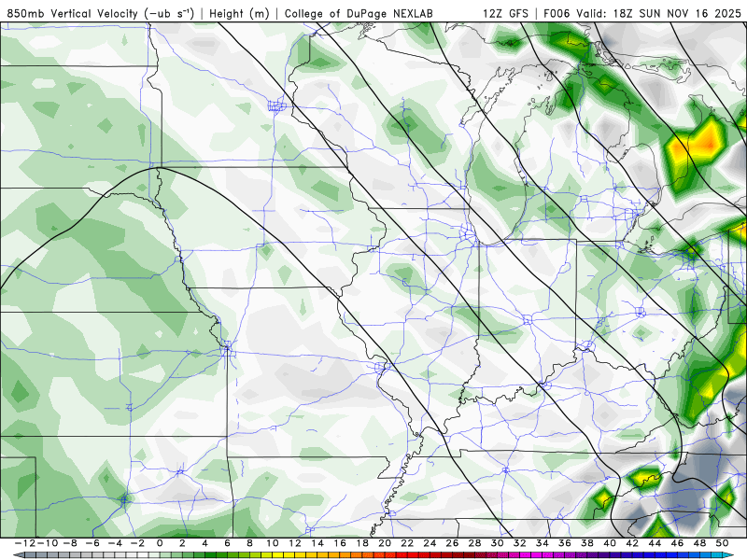This screenshot has width=747, height=560.
Task: Click the "18Z SUN NOV 16 2025" valid time
Action: click(x=678, y=13)
